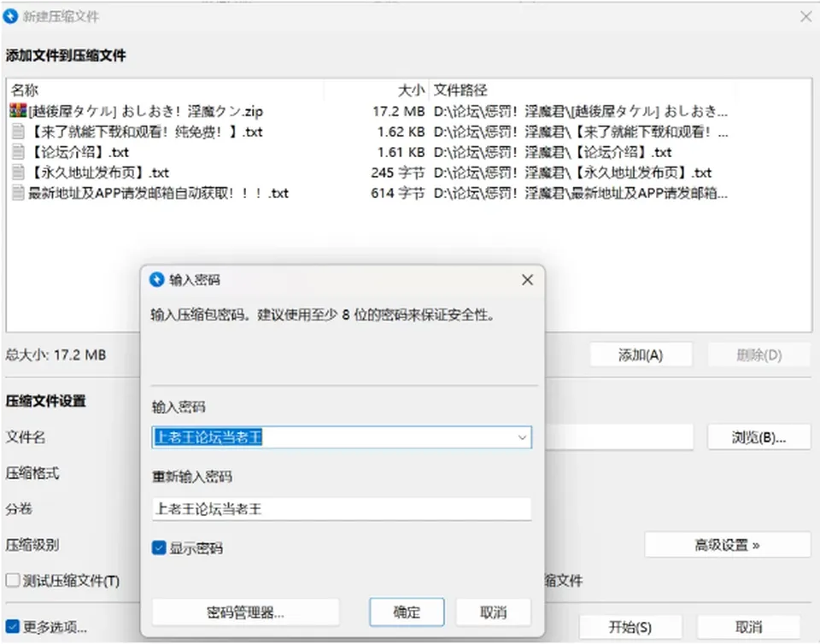The width and height of the screenshot is (820, 644).
Task: Select the zip archive icon in the file list
Action: tap(18, 111)
